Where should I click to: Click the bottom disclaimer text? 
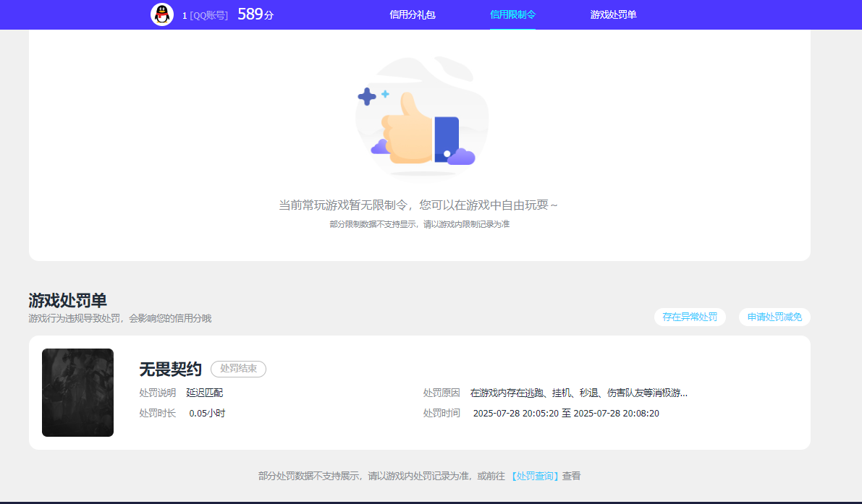point(420,476)
